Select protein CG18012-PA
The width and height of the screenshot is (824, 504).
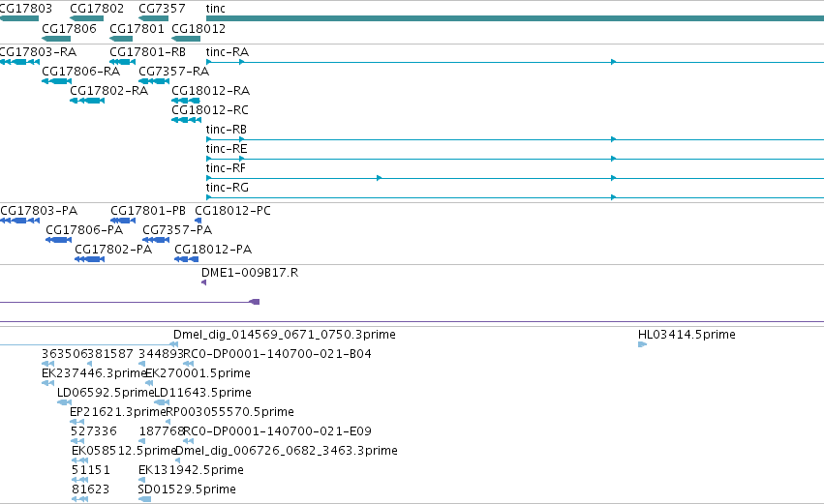pyautogui.click(x=213, y=250)
